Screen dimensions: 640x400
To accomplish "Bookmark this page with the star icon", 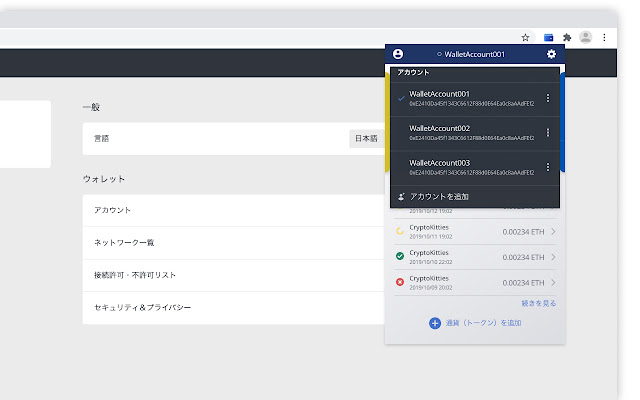I will [525, 38].
